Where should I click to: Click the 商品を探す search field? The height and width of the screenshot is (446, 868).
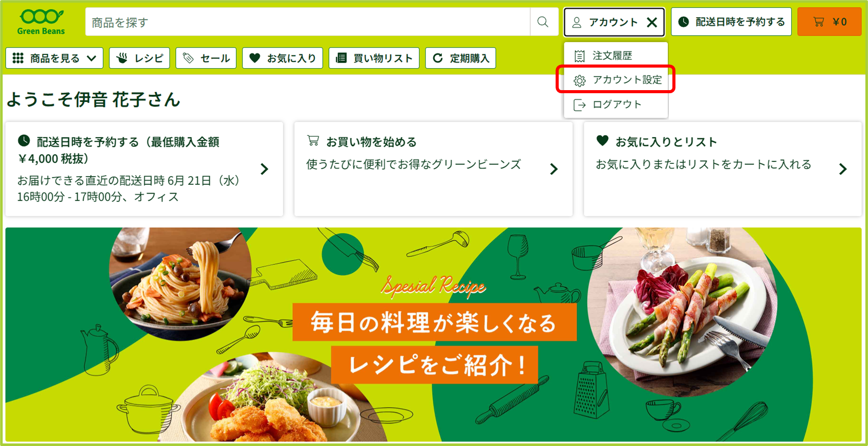pyautogui.click(x=307, y=22)
